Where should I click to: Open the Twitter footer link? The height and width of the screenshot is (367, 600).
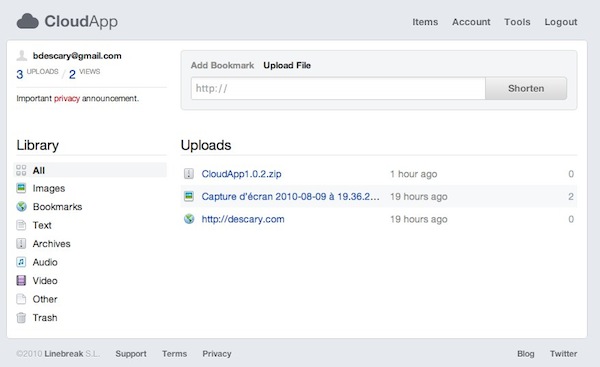(x=564, y=354)
